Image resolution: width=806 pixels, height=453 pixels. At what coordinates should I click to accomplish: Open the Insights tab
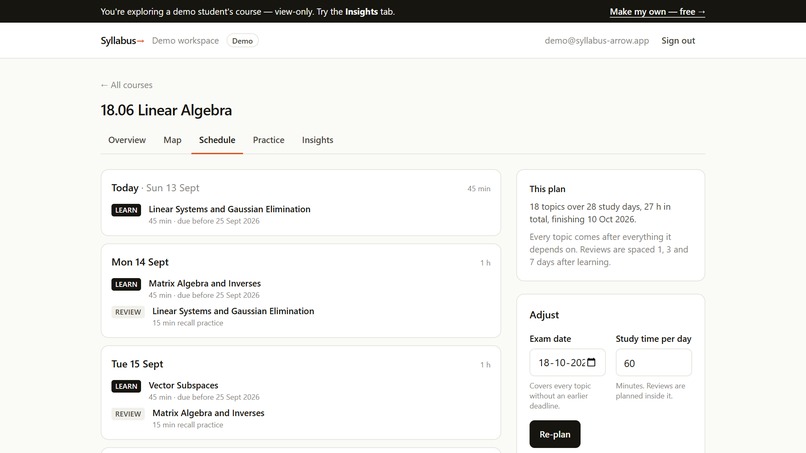point(317,140)
